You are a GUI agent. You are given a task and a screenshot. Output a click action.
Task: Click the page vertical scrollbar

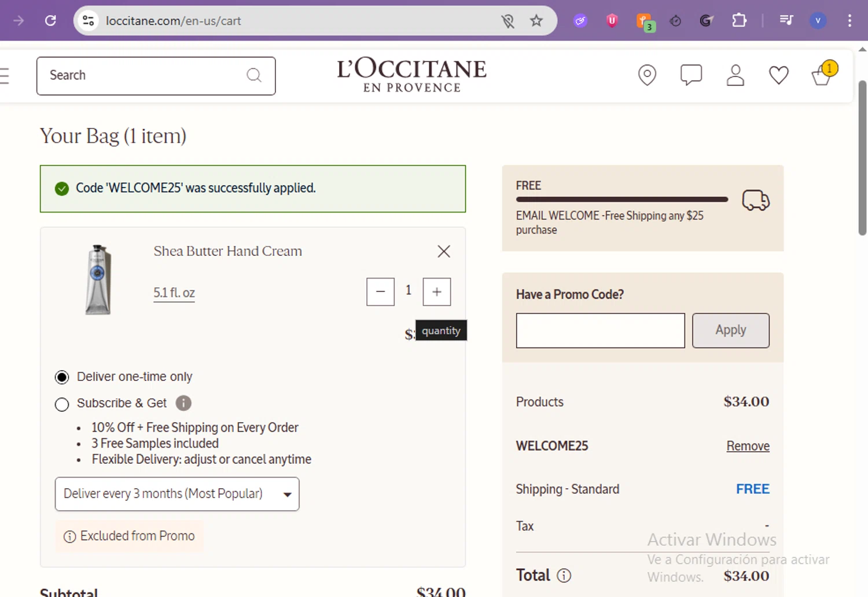pos(862,158)
